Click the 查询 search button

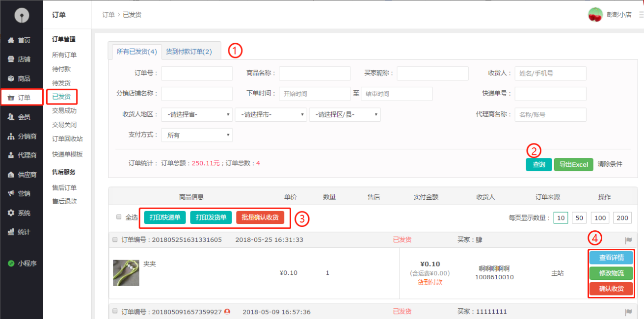[x=538, y=164]
